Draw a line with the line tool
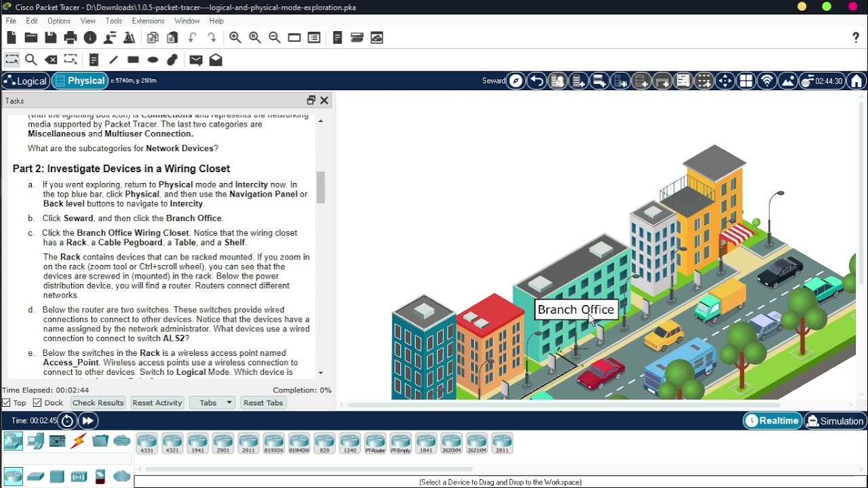This screenshot has width=868, height=488. point(113,60)
